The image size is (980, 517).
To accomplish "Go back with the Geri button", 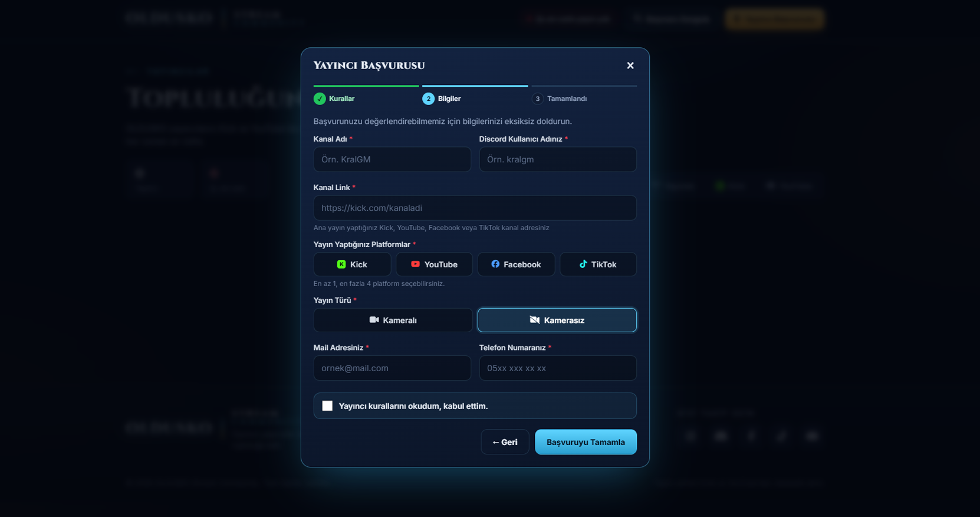I will click(x=505, y=442).
